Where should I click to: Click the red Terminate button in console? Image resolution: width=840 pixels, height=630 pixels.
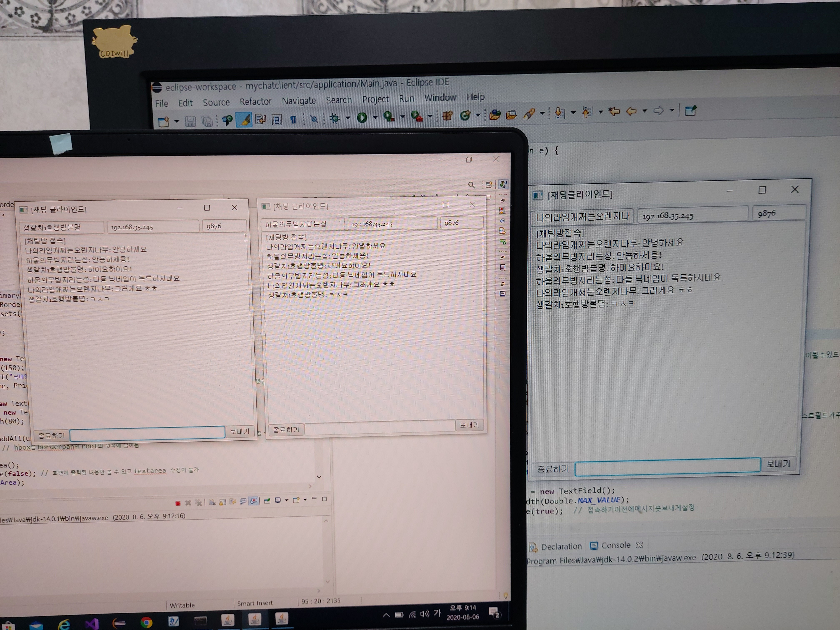click(x=178, y=503)
